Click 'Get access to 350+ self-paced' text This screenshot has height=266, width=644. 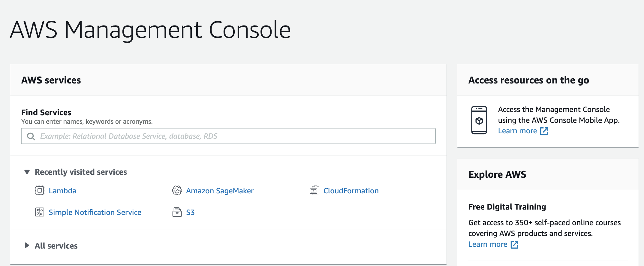[544, 228]
